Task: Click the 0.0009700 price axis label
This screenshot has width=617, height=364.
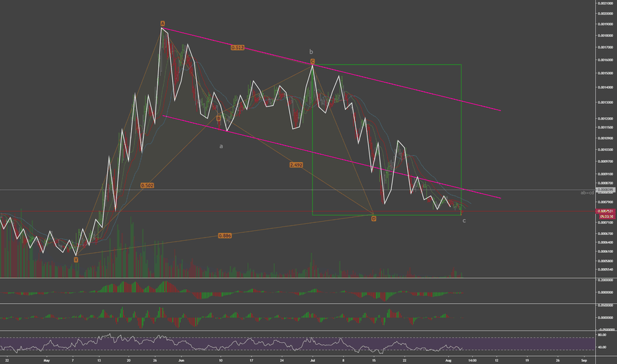Action: tap(605, 161)
